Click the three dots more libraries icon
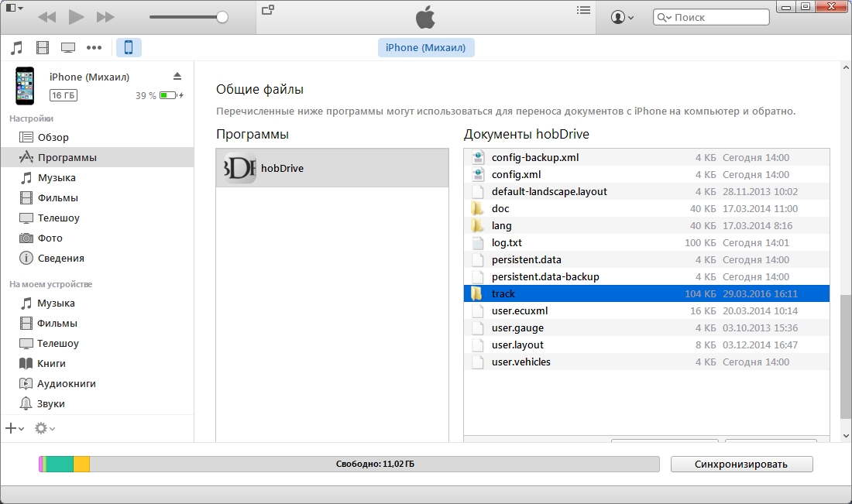Screen dimensions: 852x504 (94, 48)
